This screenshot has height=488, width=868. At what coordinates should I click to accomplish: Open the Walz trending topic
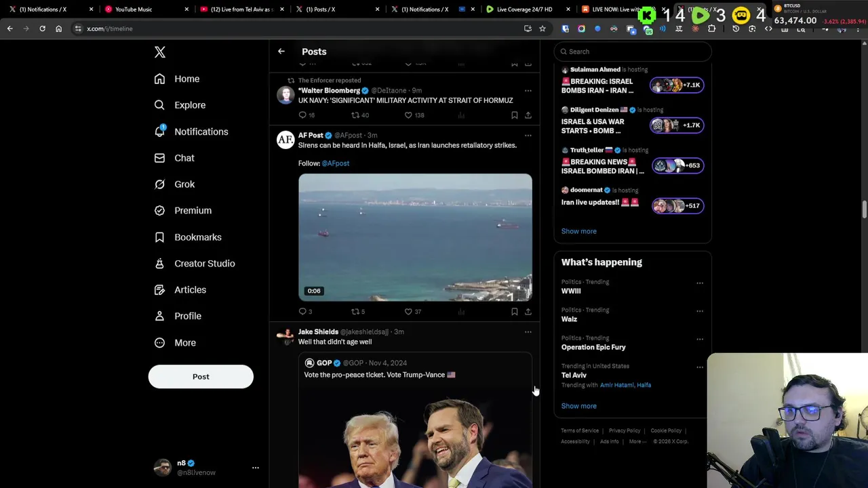[569, 319]
